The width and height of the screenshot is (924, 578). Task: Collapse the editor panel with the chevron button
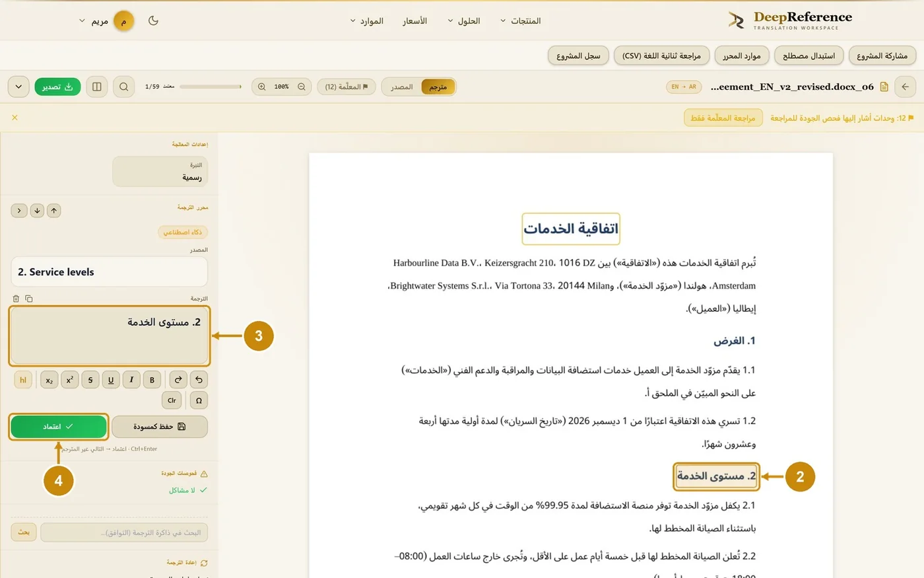pyautogui.click(x=19, y=210)
